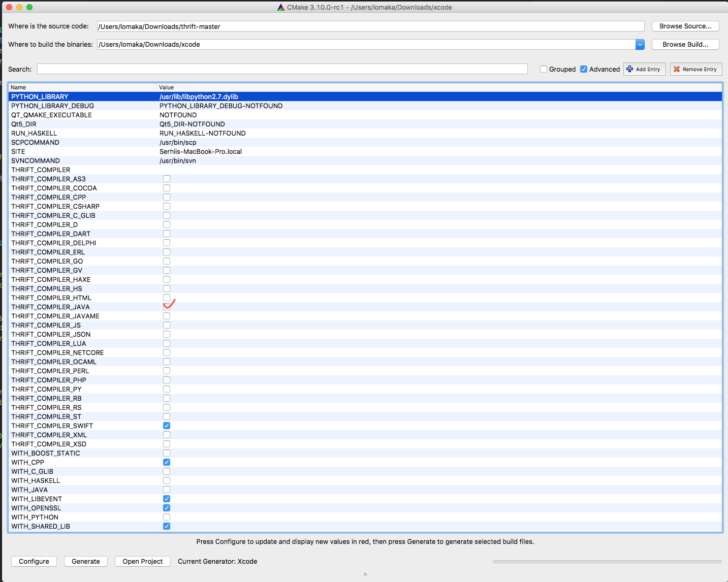Click Browse Build button
The width and height of the screenshot is (728, 582).
(x=685, y=44)
